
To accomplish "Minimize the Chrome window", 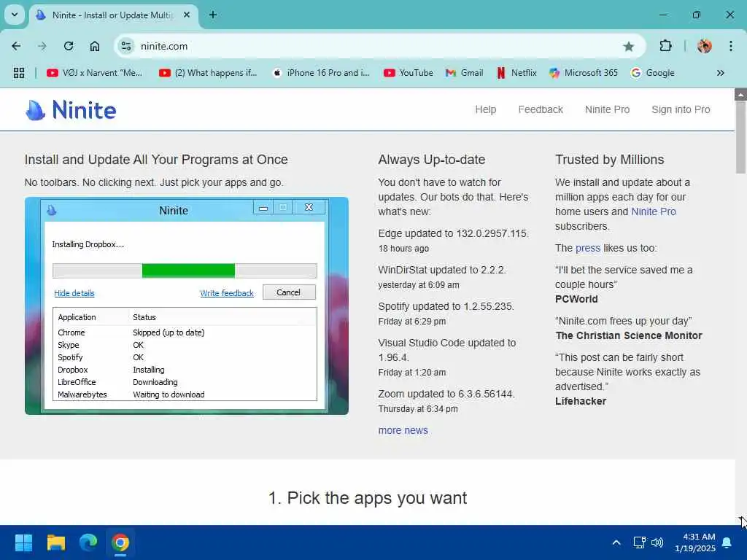I will [662, 15].
